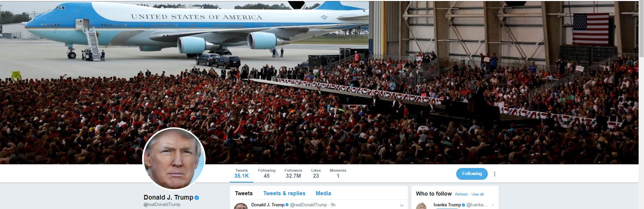
Task: Click Ivanka Trump's avatar thumbnail
Action: click(422, 206)
